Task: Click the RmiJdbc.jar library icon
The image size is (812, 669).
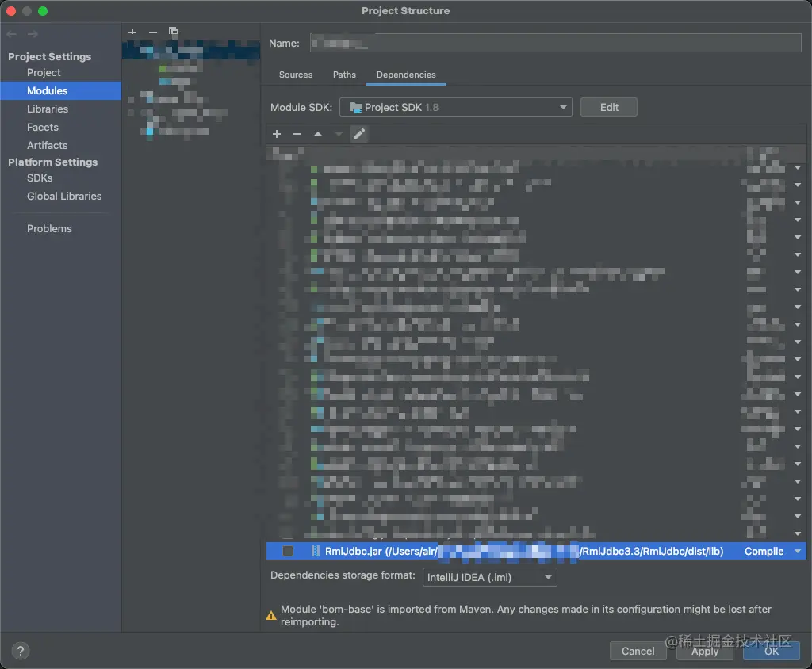Action: click(316, 552)
